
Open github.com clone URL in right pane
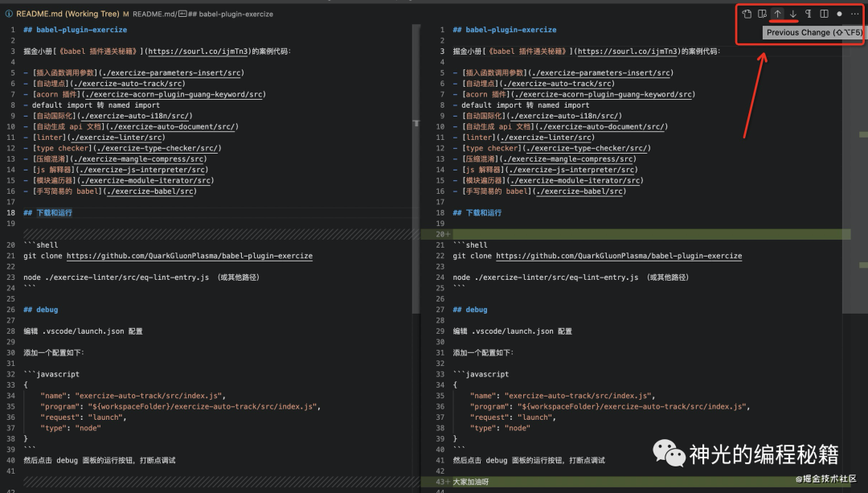619,256
